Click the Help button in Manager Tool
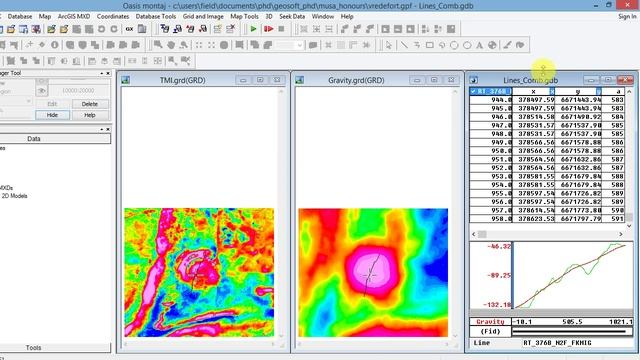The image size is (640, 360). [x=90, y=115]
